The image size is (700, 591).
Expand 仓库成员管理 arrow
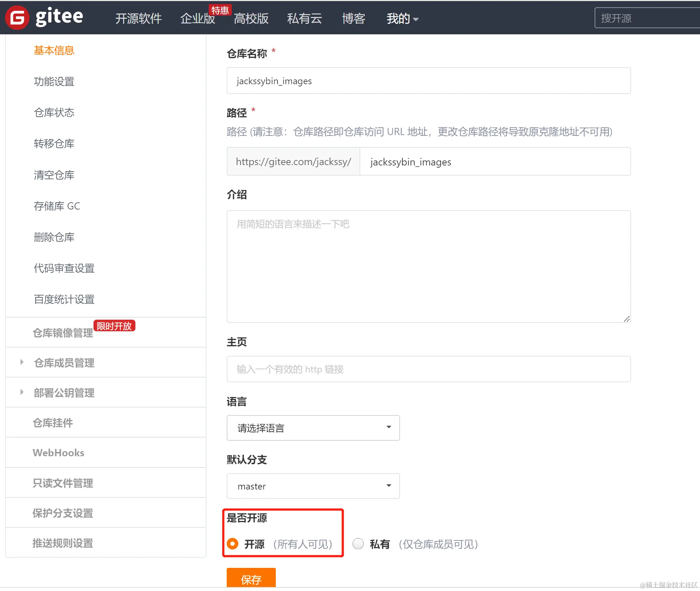coord(22,362)
